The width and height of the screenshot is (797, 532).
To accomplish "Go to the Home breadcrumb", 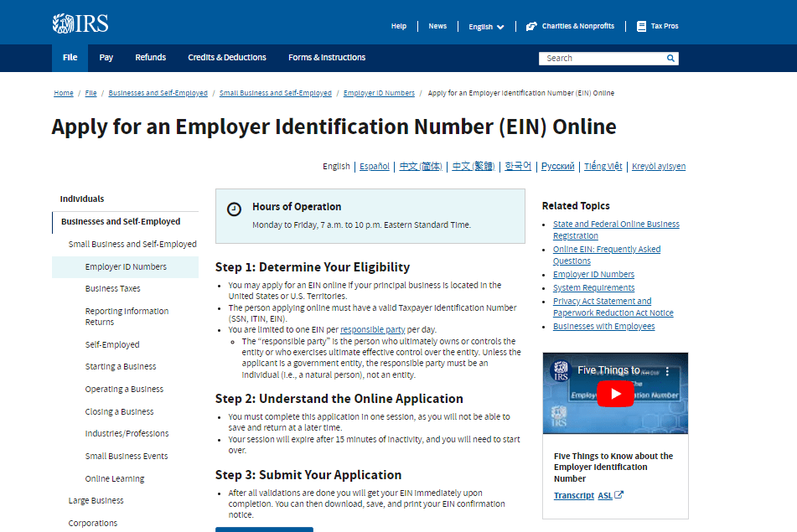I will tap(64, 93).
